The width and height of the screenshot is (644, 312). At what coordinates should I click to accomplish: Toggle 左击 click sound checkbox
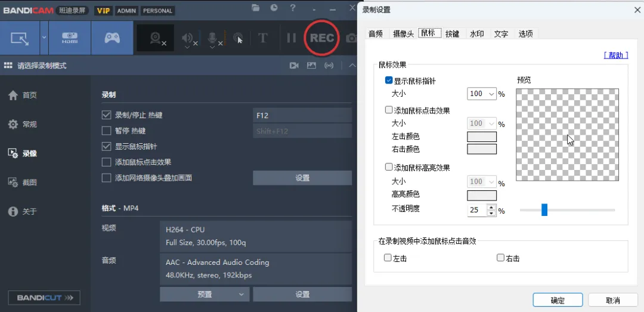(388, 258)
